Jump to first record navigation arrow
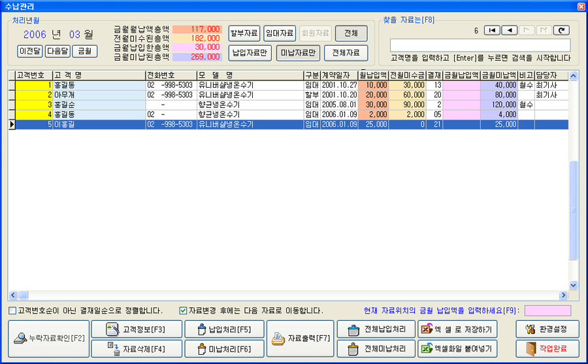 pos(492,31)
